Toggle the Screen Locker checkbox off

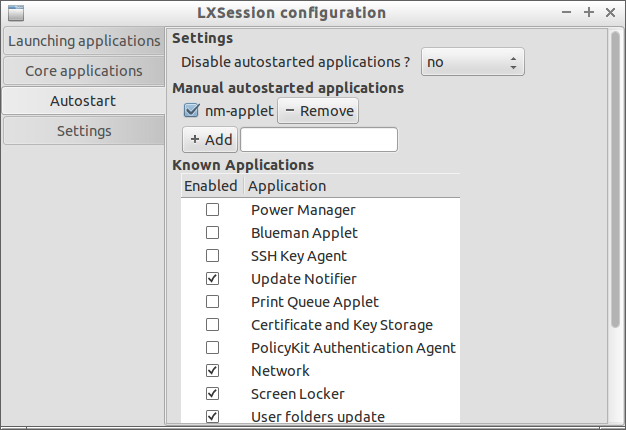(x=212, y=394)
